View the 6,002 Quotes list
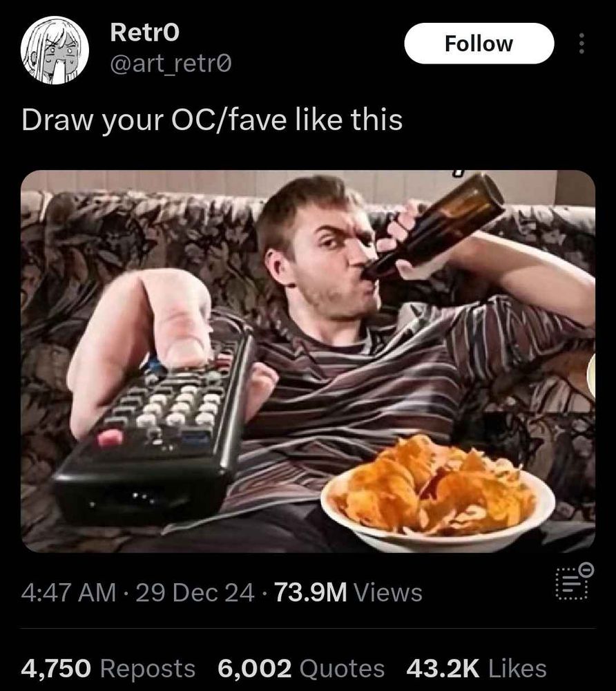The image size is (616, 691). 300,668
